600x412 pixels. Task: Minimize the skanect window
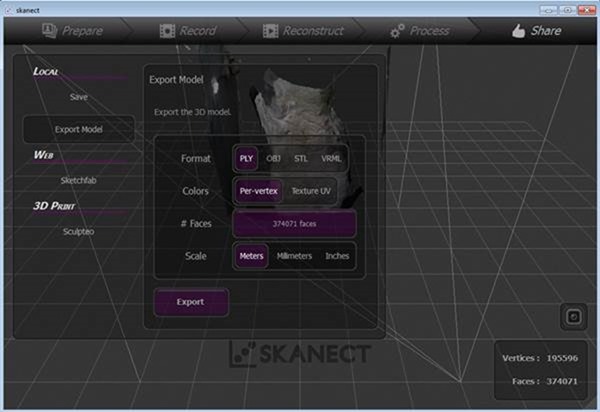tap(548, 10)
